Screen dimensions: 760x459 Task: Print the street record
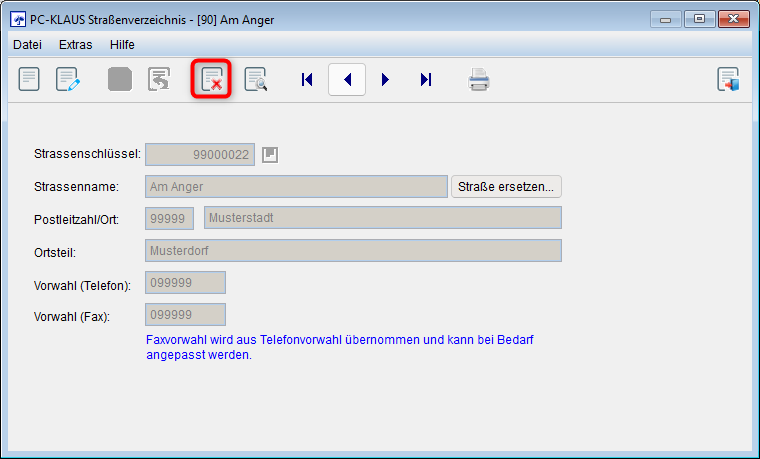(479, 80)
